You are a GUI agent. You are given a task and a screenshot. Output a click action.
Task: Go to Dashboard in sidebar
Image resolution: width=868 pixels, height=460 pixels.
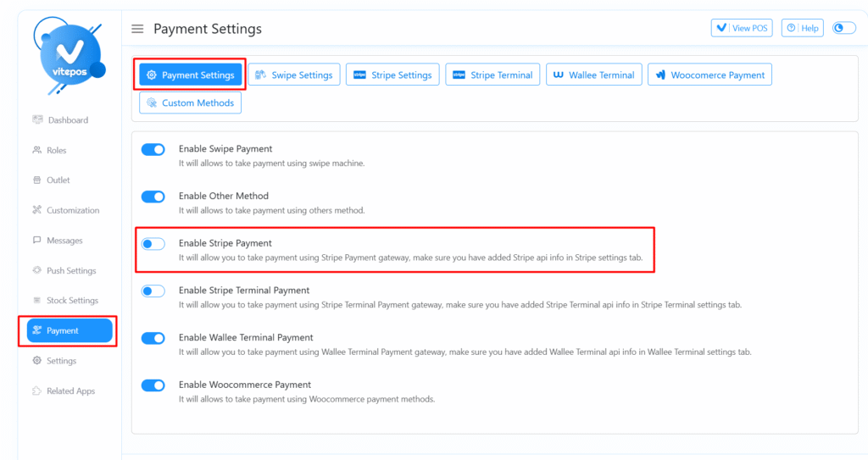coord(68,120)
